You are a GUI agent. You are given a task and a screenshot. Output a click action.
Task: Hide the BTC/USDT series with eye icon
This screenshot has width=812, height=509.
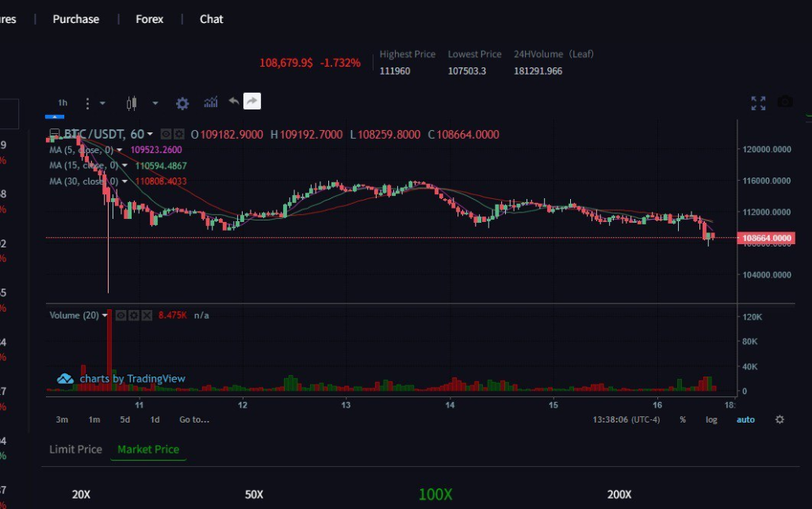pos(167,135)
